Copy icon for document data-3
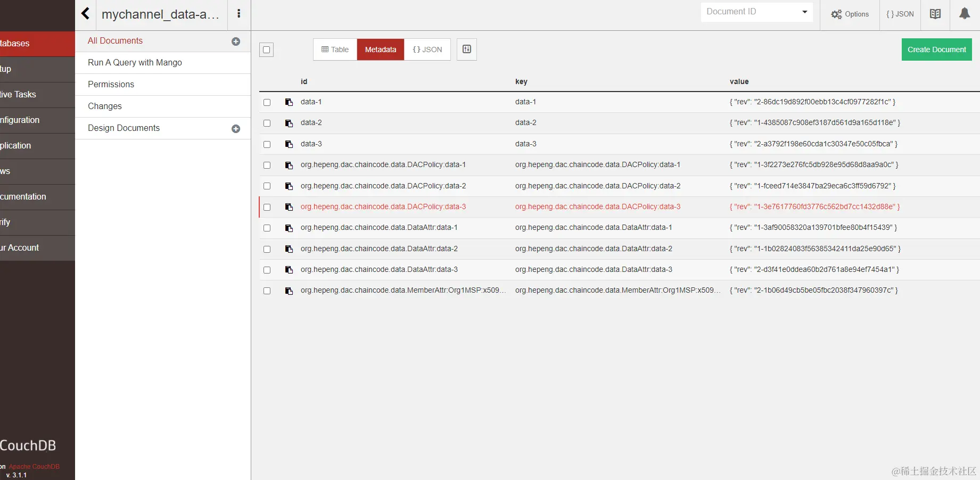The height and width of the screenshot is (480, 980). tap(289, 144)
